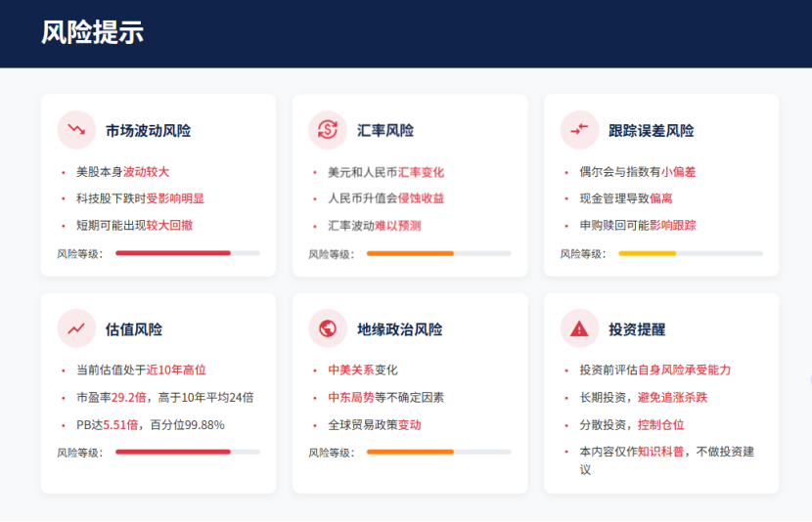This screenshot has width=812, height=522.
Task: Click the highlighted 较大回撤 text
Action: 169,225
